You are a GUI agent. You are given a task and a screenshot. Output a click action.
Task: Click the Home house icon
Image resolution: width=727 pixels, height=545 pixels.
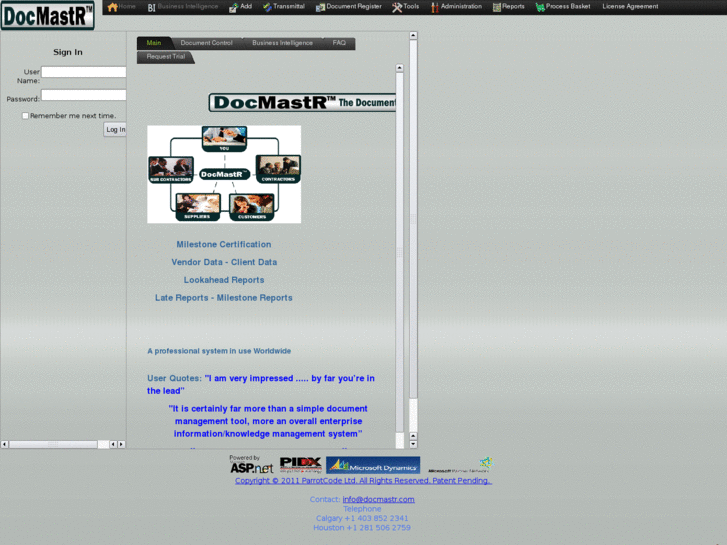pos(112,7)
